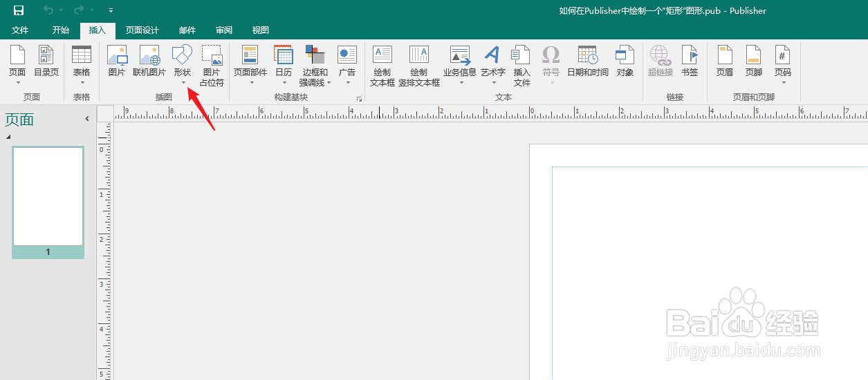The height and width of the screenshot is (380, 868).
Task: Collapse the 页面 navigation pane
Action: pyautogui.click(x=87, y=119)
